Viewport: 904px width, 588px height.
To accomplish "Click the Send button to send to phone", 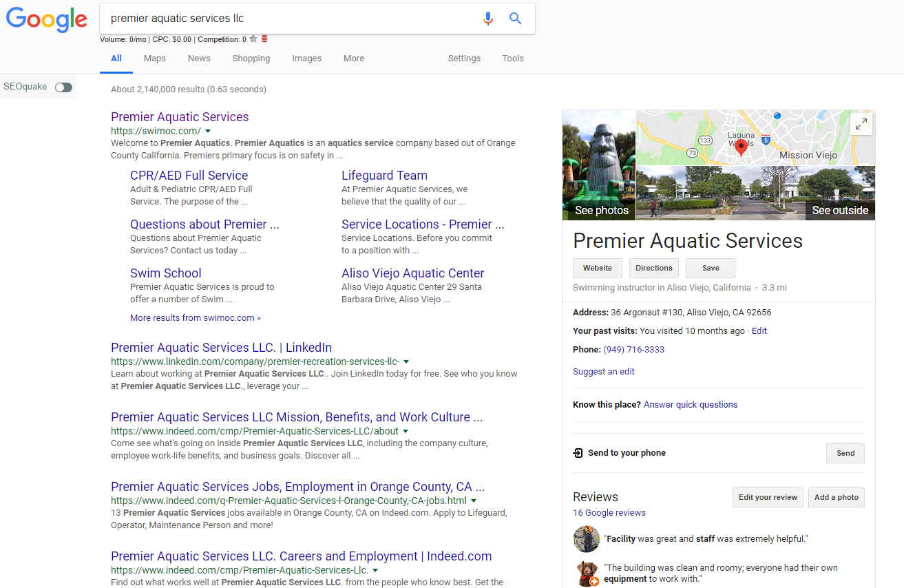I will point(845,453).
